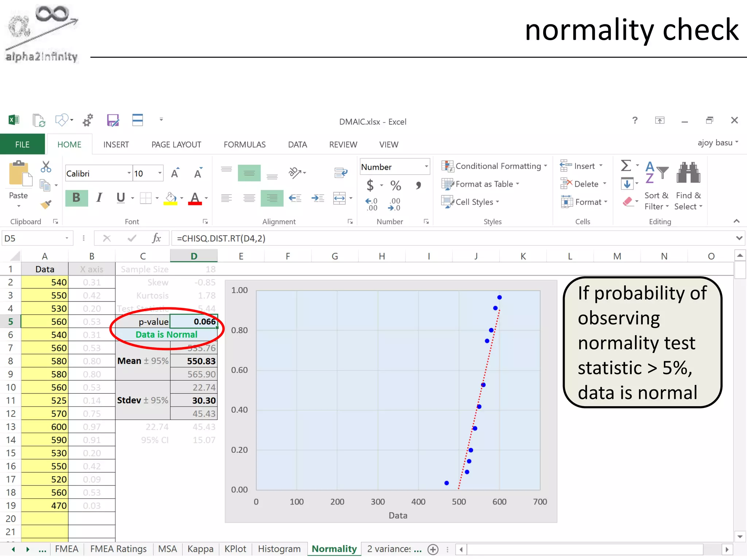
Task: Increase font size with the larger A icon
Action: 175,173
